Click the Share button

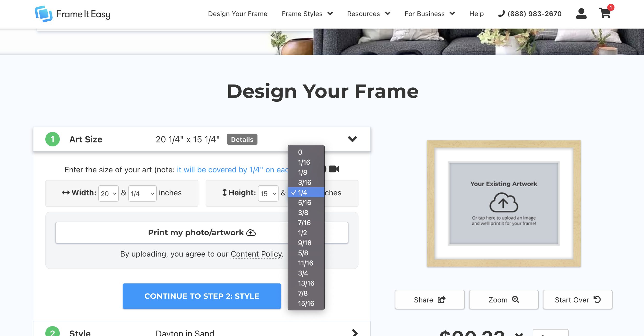430,300
